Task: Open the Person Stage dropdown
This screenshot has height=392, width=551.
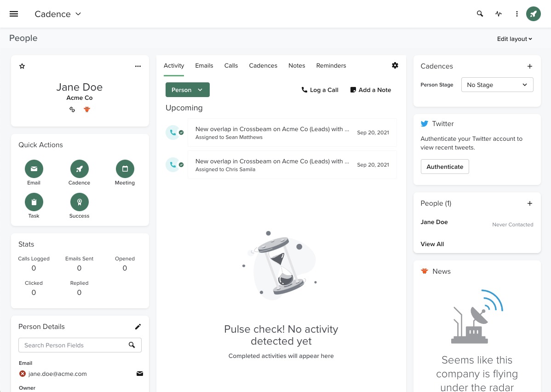Action: [497, 85]
